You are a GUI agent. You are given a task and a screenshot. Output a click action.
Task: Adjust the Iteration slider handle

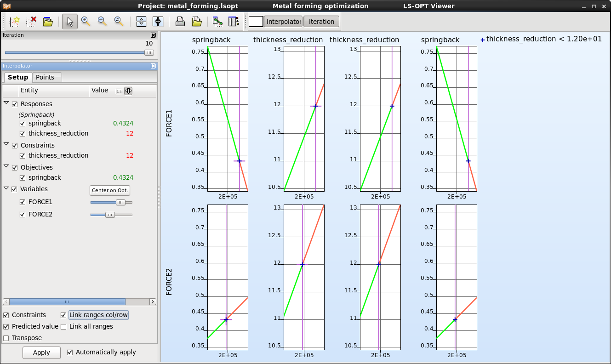coord(149,53)
